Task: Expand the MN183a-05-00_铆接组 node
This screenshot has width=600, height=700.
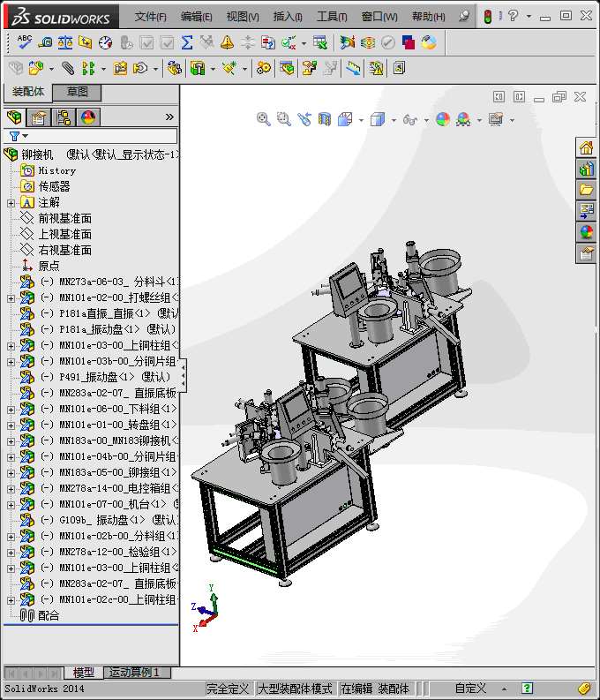Action: 11,473
